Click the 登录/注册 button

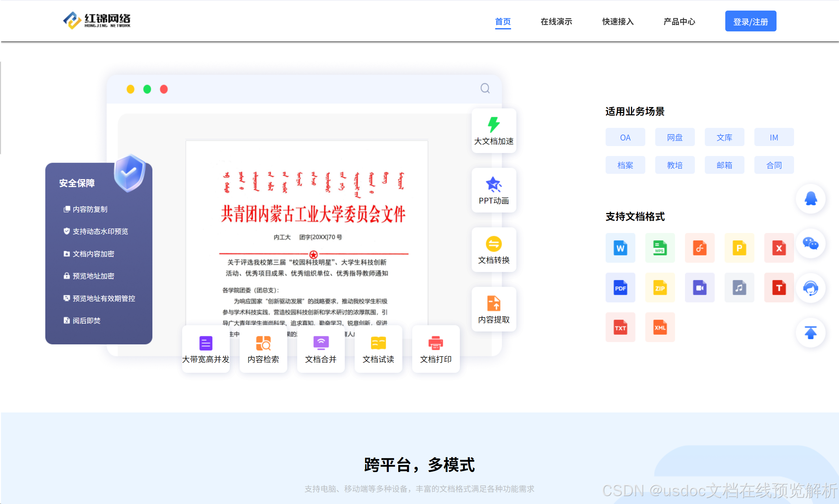tap(750, 21)
